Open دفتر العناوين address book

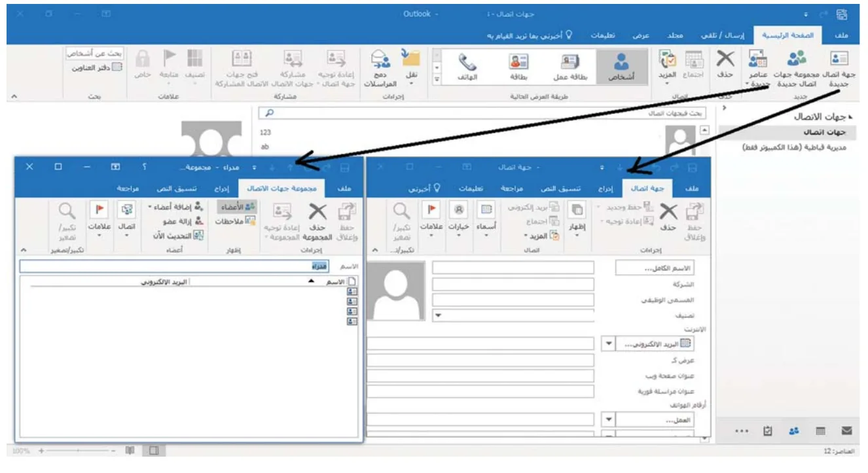click(x=99, y=67)
